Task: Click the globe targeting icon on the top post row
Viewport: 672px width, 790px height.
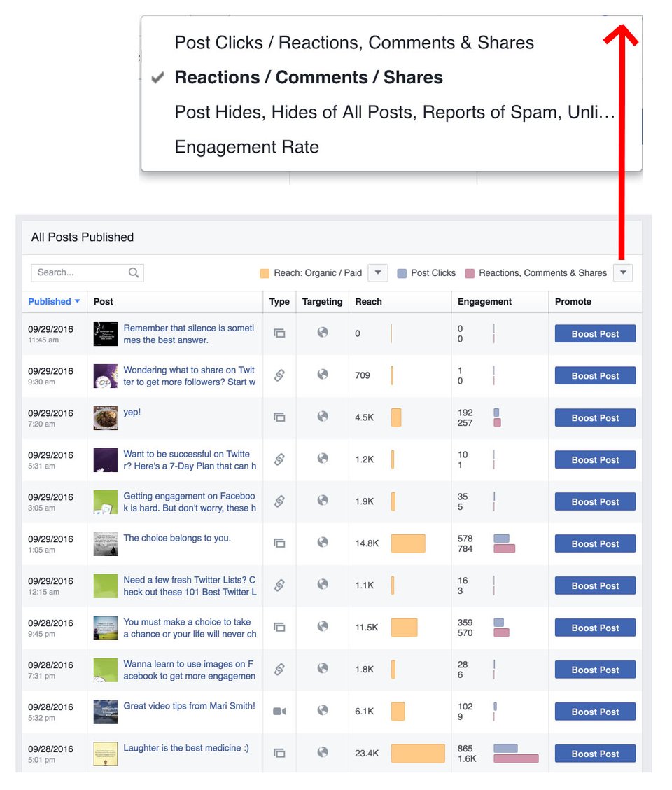Action: tap(322, 333)
